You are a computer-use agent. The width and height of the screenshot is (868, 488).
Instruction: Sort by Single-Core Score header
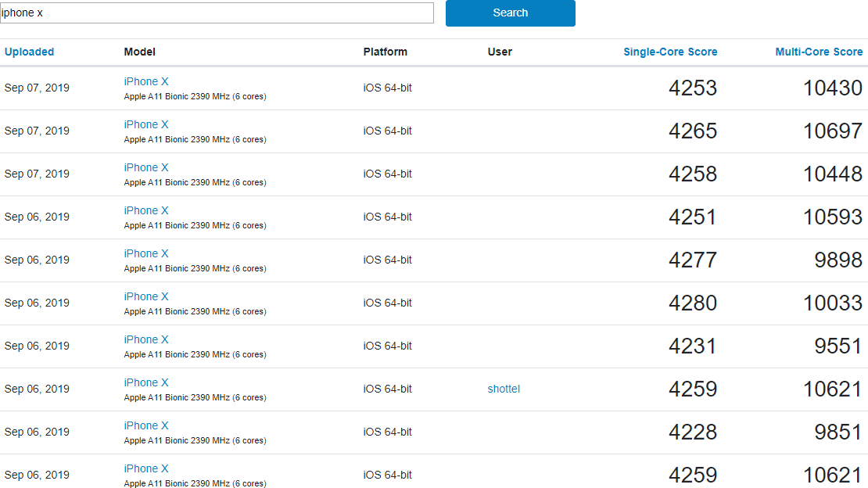pyautogui.click(x=670, y=52)
